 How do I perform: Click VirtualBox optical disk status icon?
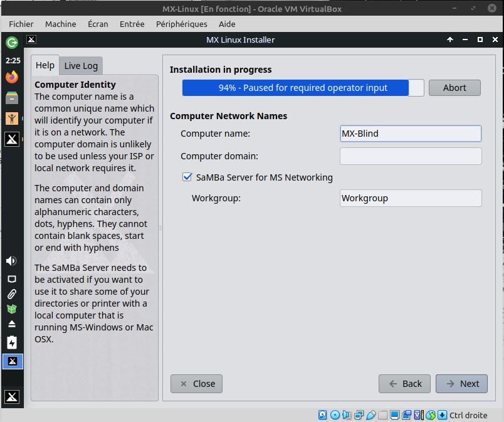click(x=335, y=415)
